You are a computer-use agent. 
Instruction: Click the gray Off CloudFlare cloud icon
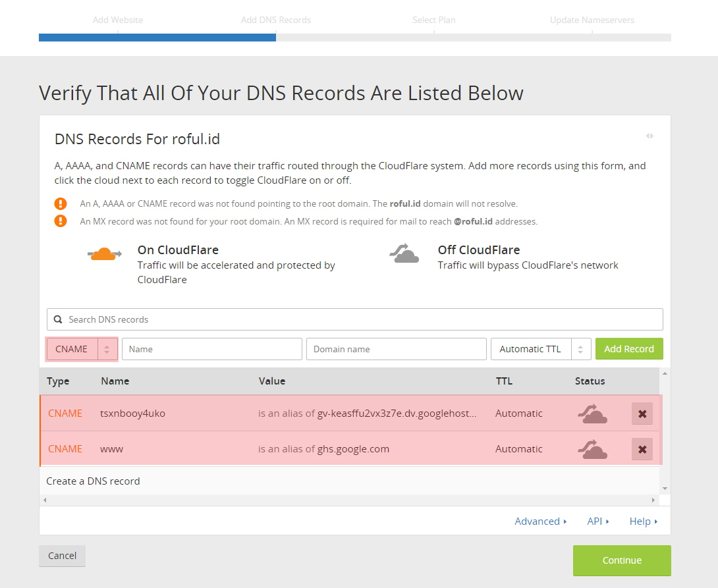pos(404,254)
